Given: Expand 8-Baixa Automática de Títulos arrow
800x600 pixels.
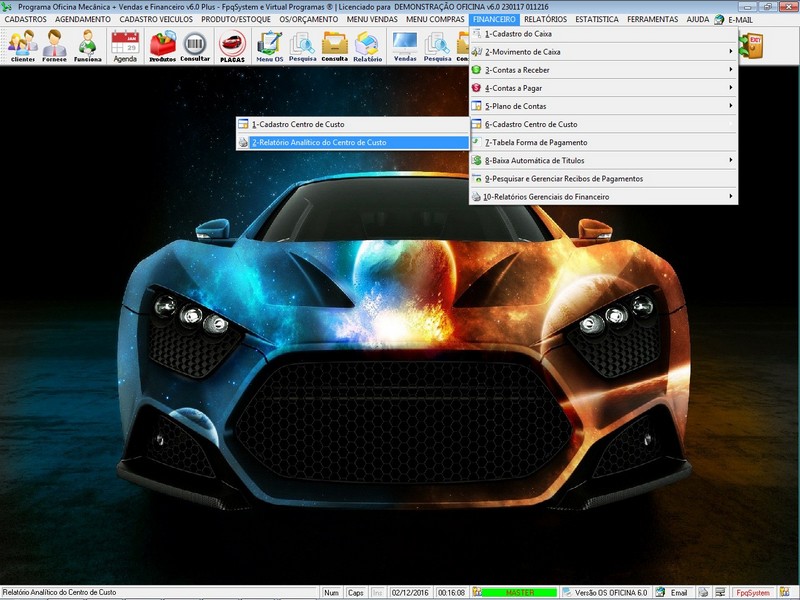Looking at the screenshot, I should coord(731,160).
